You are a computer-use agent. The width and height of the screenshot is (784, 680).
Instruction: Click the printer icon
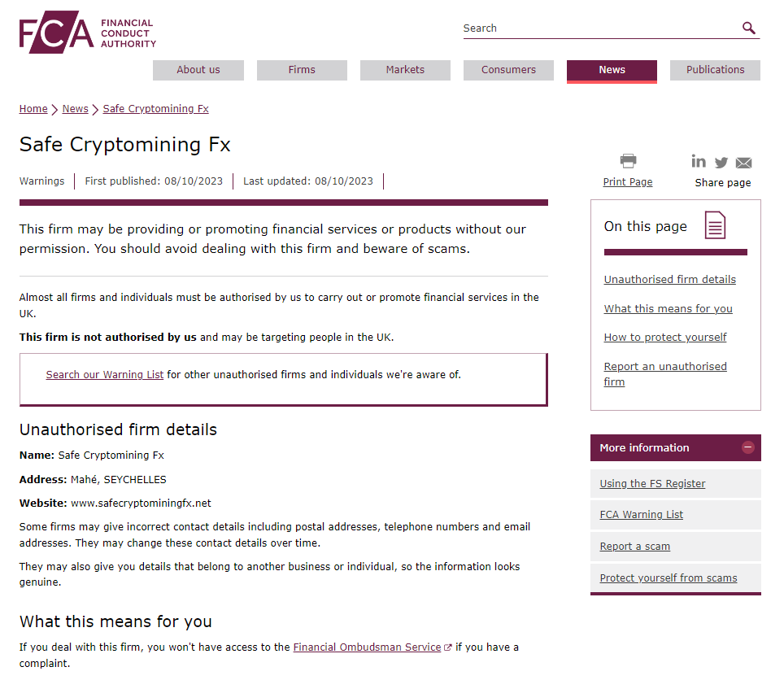[x=628, y=161]
